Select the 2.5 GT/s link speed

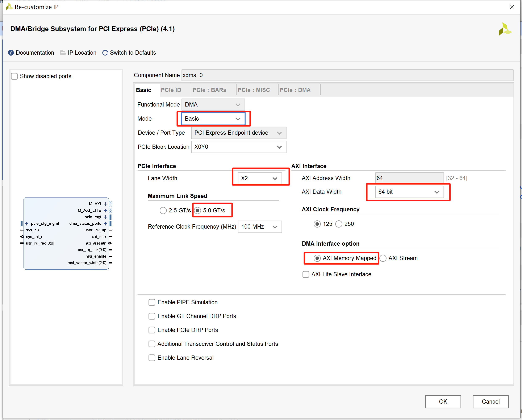(163, 210)
